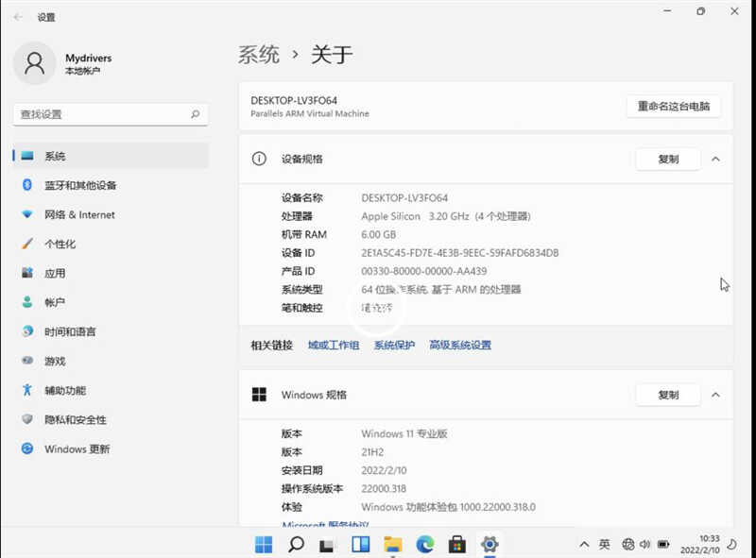Click 系统 in the breadcrumb title
Image resolution: width=756 pixels, height=558 pixels.
(259, 54)
